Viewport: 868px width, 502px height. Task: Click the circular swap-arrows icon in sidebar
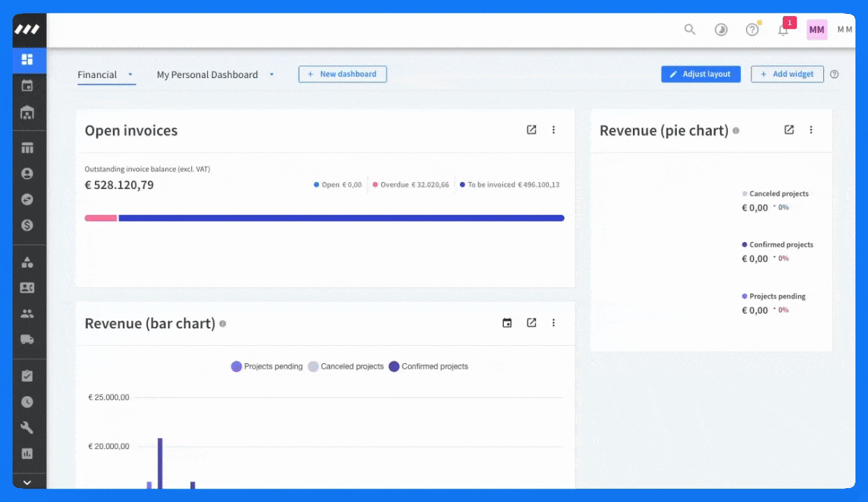pyautogui.click(x=28, y=199)
